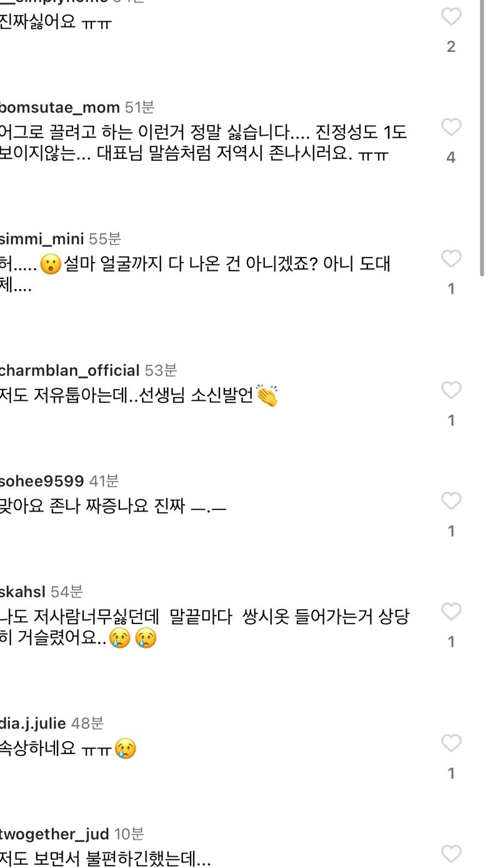Heart the comment by sohee9599
This screenshot has height=868, width=488.
tap(451, 501)
